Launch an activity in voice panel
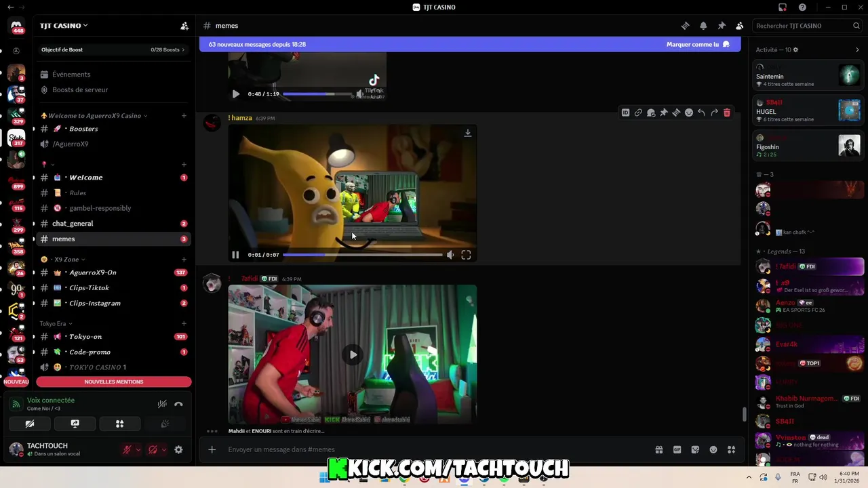The image size is (868, 488). coord(119,424)
